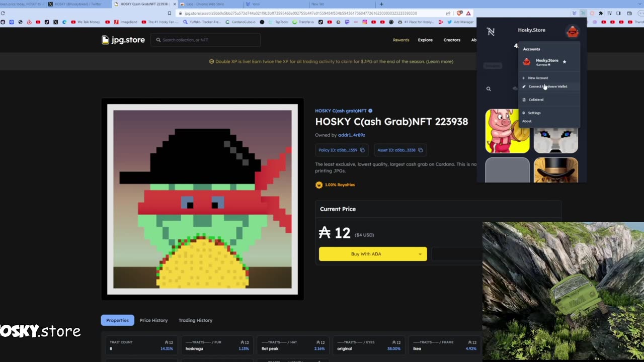Switch to the Price History tab
The width and height of the screenshot is (644, 362).
(153, 320)
